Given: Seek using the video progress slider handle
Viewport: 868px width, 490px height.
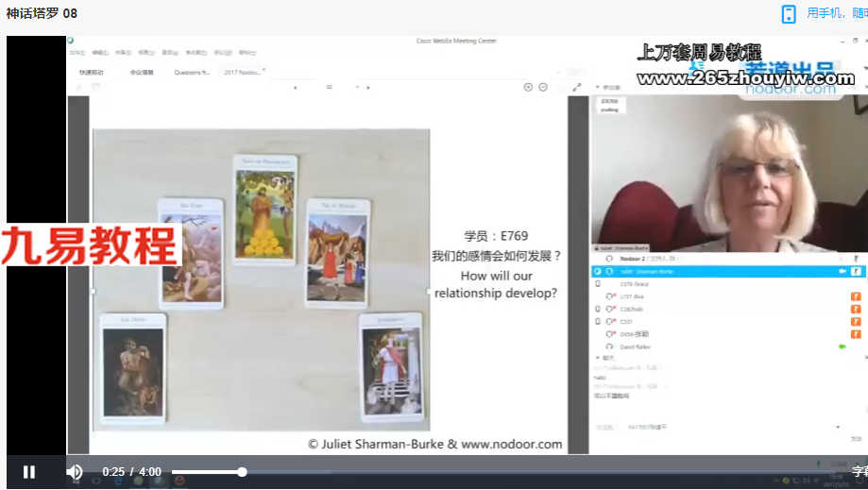Looking at the screenshot, I should click(242, 472).
